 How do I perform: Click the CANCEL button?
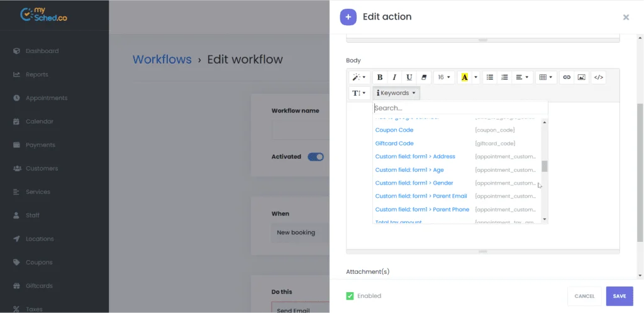click(x=584, y=296)
